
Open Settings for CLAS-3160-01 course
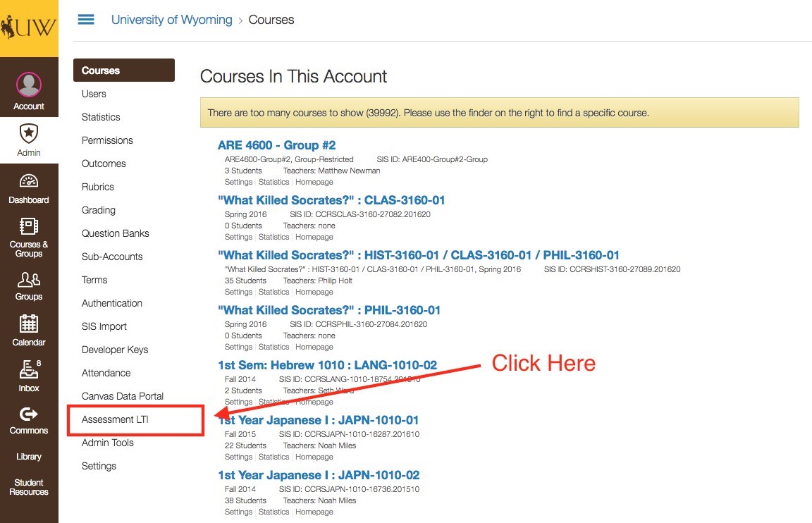[x=238, y=237]
